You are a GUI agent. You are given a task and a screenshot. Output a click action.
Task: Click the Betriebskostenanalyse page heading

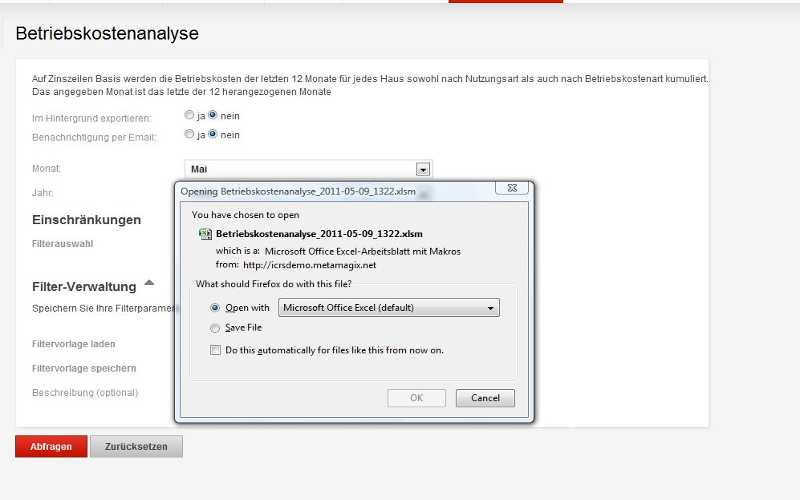(x=107, y=34)
